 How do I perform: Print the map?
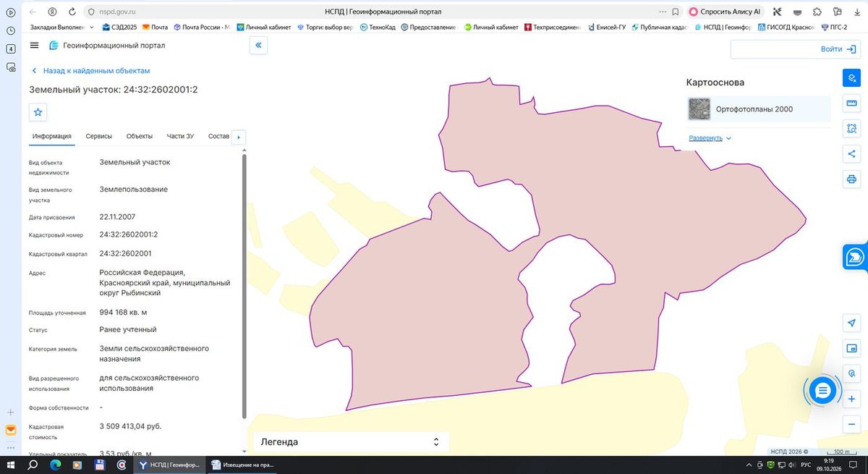tap(851, 179)
